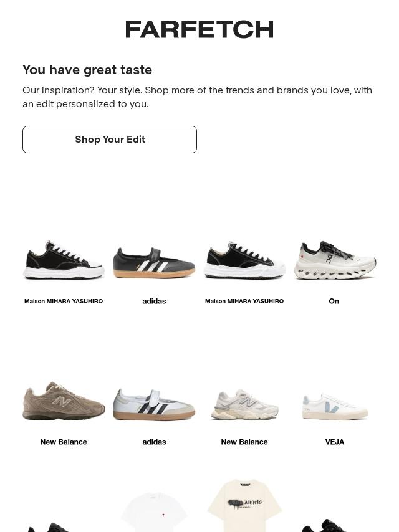Select the white VEJA sneaker image
This screenshot has height=532, width=399.
pos(335,406)
